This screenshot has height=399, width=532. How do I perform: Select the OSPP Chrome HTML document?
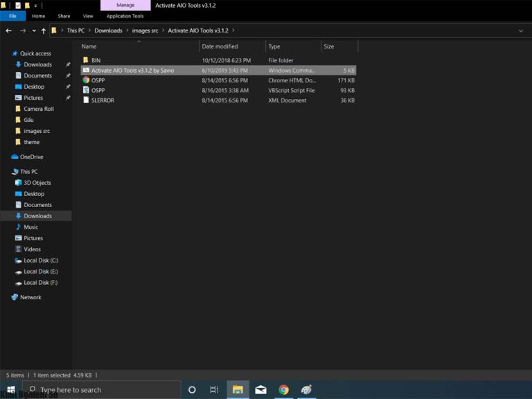pos(98,80)
